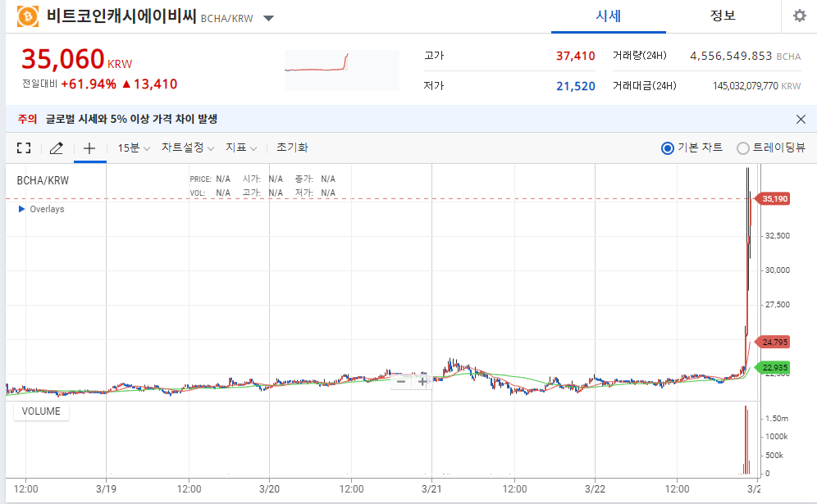Image resolution: width=817 pixels, height=504 pixels.
Task: Toggle fullscreen chart mode icon
Action: click(24, 148)
